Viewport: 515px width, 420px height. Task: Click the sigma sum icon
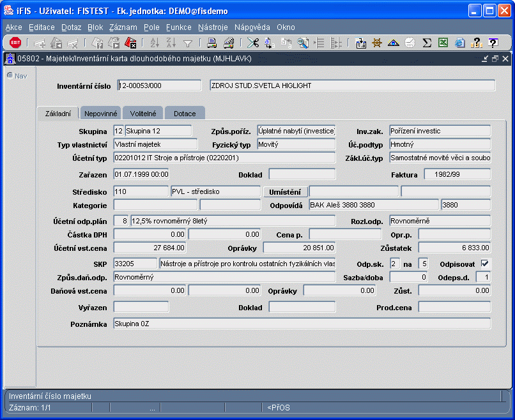427,43
